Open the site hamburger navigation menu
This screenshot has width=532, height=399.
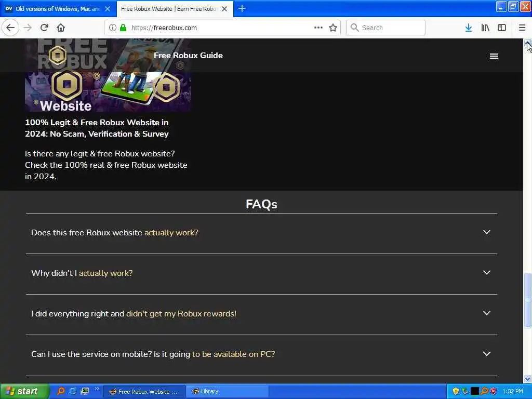(494, 56)
